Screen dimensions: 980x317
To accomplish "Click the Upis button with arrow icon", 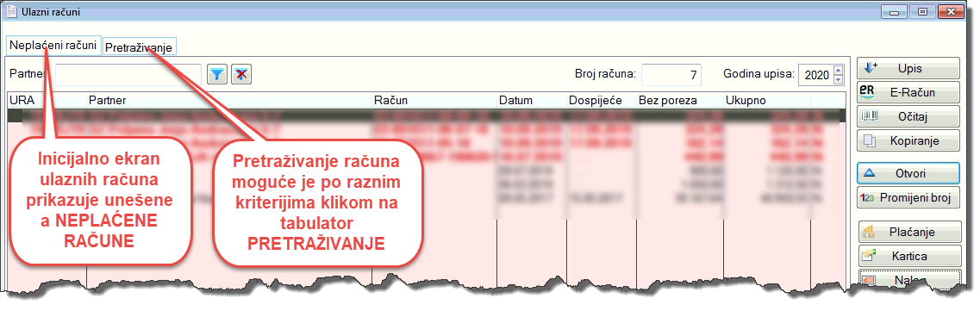I will point(908,68).
